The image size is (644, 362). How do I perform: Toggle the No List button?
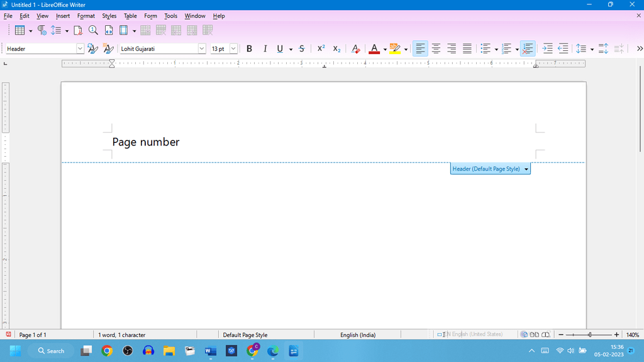click(528, 48)
